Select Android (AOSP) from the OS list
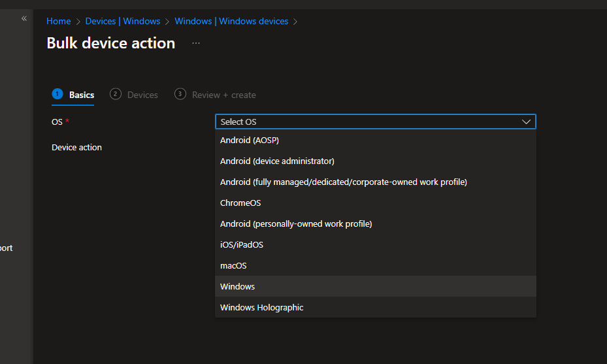This screenshot has width=607, height=364. 250,140
